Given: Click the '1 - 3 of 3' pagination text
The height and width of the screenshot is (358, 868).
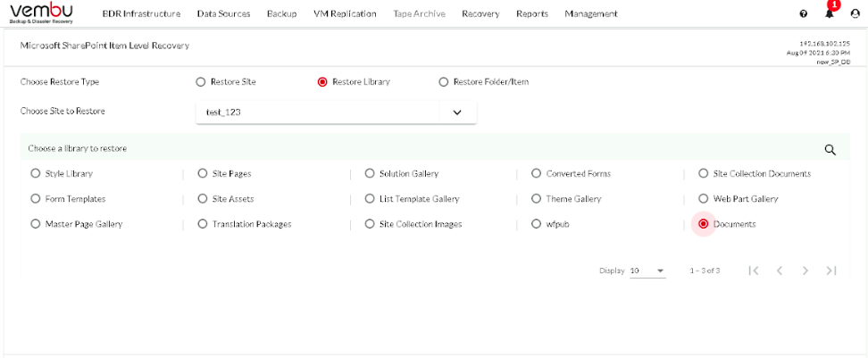Looking at the screenshot, I should click(x=705, y=271).
